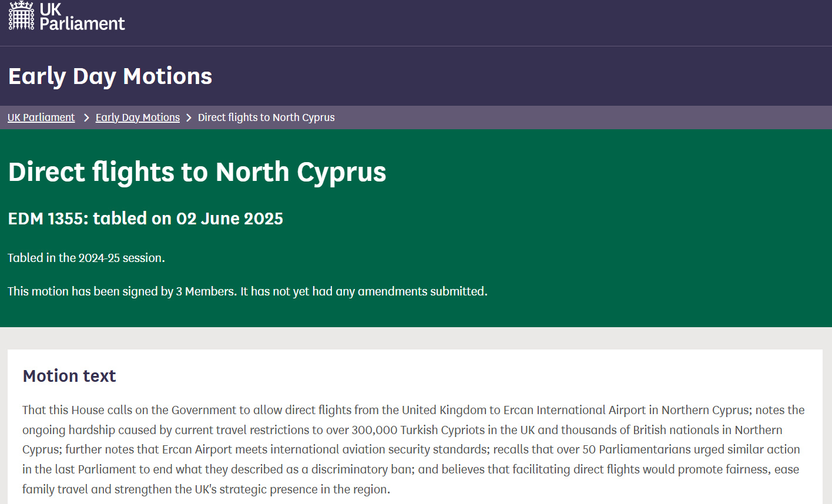Viewport: 832px width, 504px height.
Task: Open UK Parliament breadcrumb link
Action: click(x=41, y=117)
